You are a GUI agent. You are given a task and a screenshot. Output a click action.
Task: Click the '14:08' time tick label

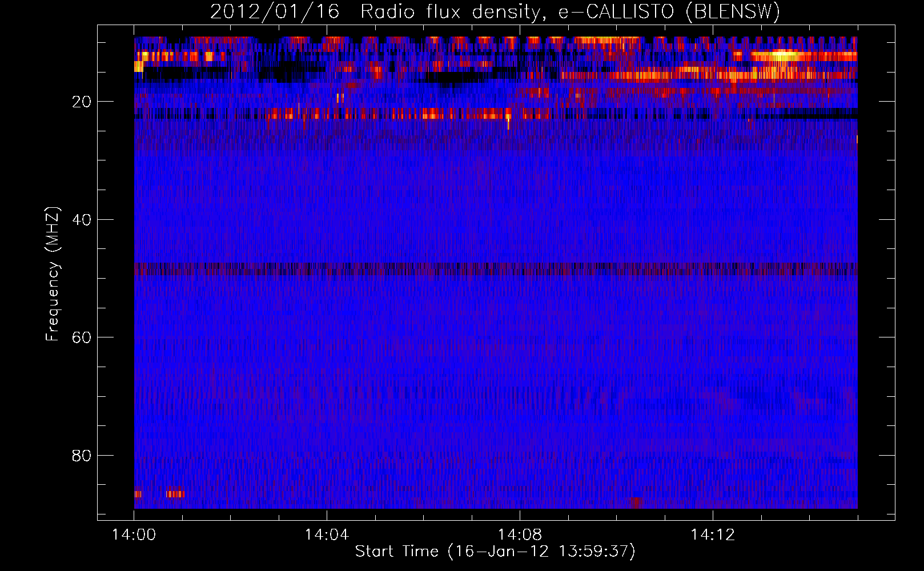[520, 535]
